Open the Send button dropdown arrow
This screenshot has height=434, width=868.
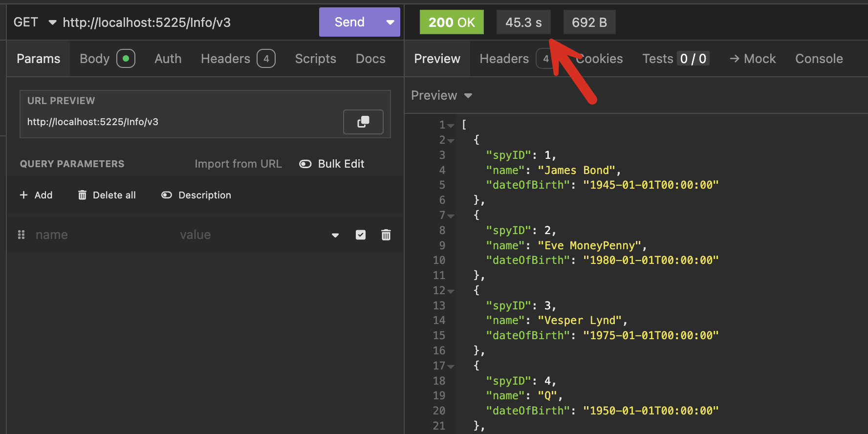coord(390,22)
